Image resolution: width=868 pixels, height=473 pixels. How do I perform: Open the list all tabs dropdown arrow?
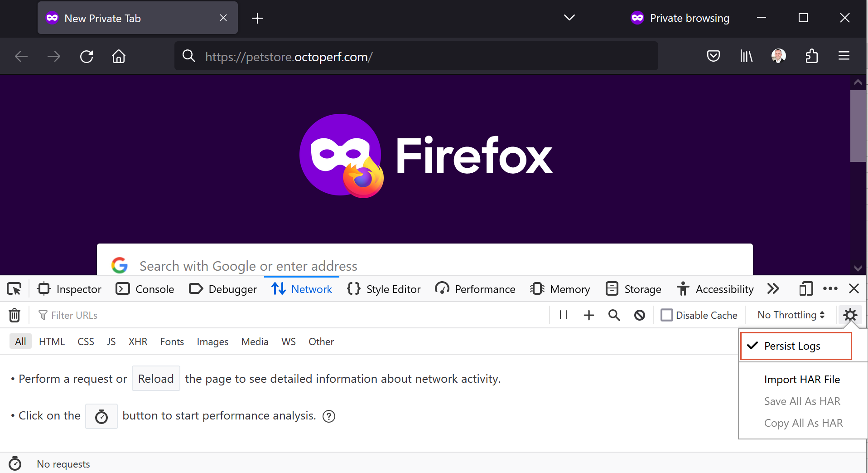(x=569, y=18)
